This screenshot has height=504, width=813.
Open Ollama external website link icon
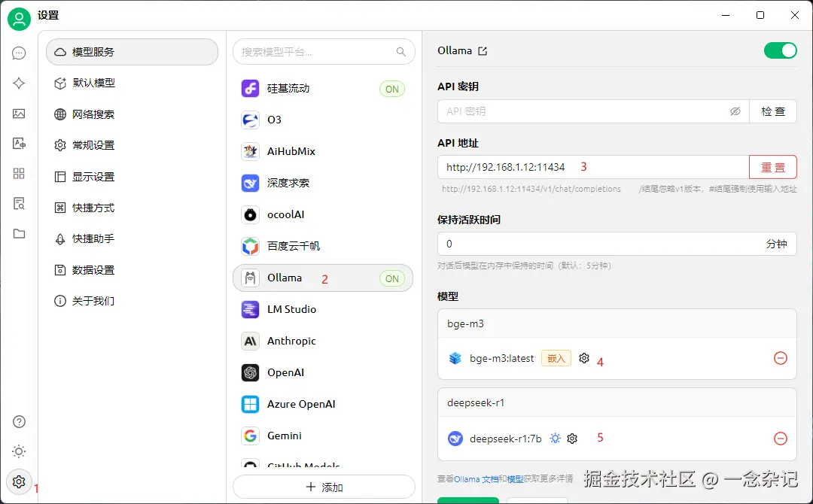click(x=483, y=50)
